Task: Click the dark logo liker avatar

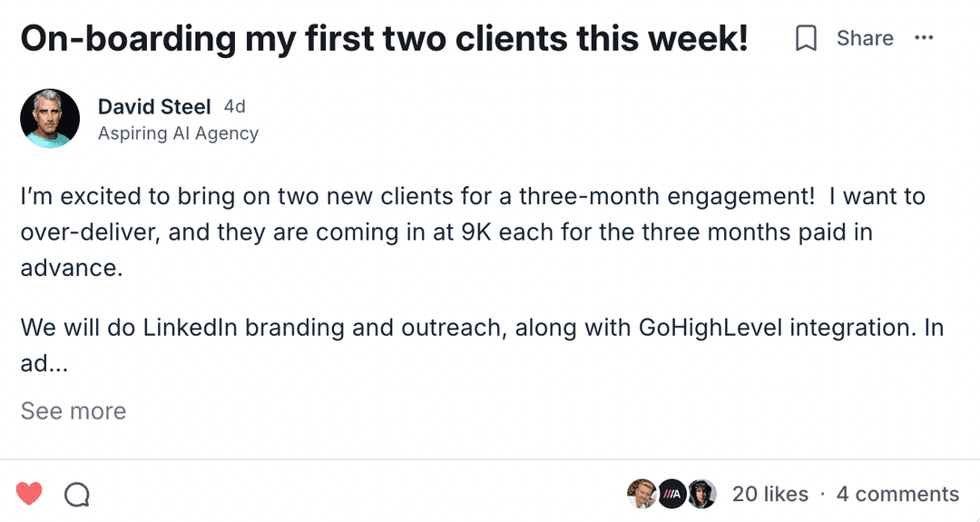Action: (671, 494)
